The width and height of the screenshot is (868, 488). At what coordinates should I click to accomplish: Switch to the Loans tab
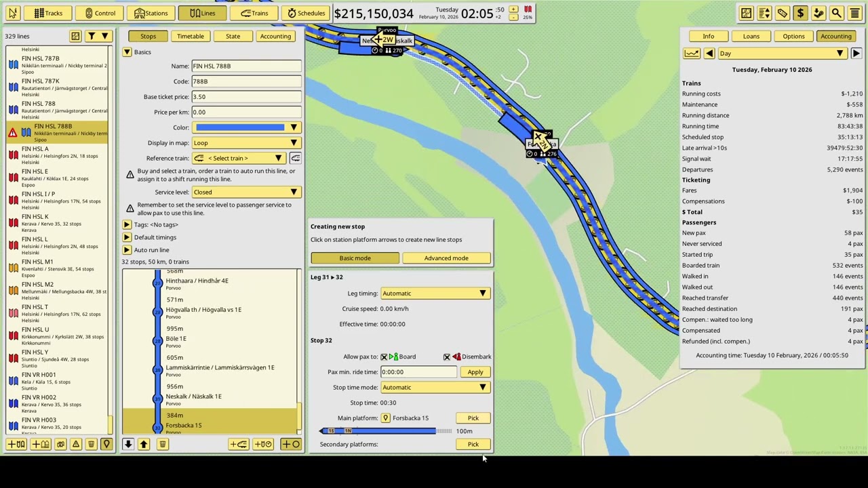(x=751, y=36)
